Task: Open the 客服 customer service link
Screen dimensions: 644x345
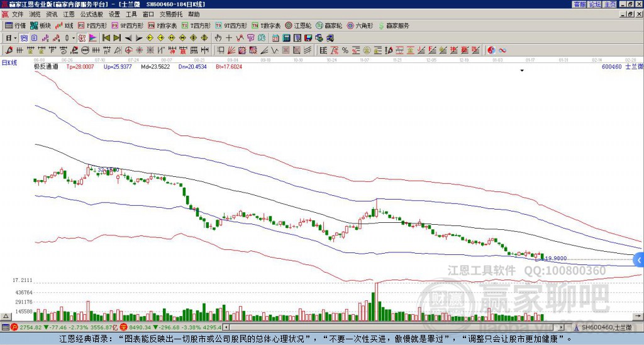Action: coord(579,4)
